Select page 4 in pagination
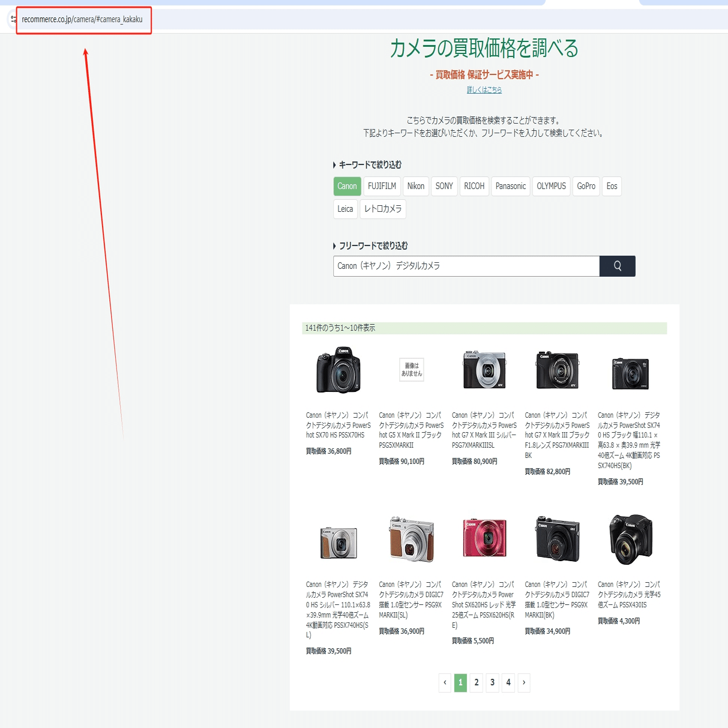Image resolution: width=728 pixels, height=728 pixels. point(508,682)
